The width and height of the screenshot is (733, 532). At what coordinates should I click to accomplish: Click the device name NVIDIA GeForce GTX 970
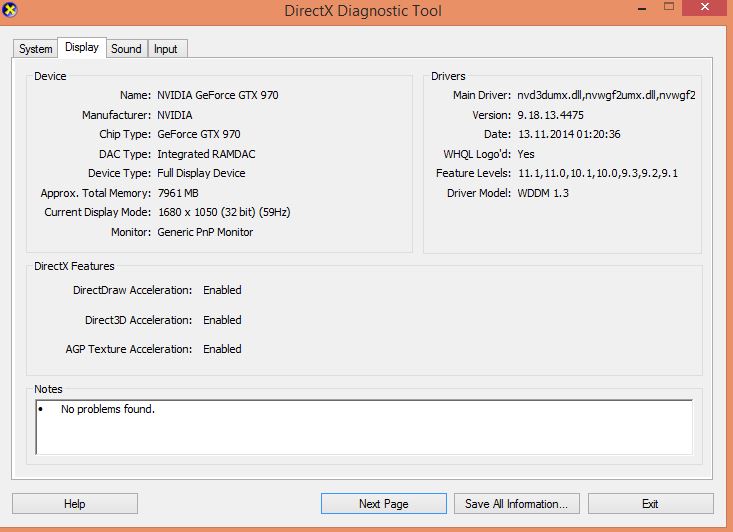(217, 96)
